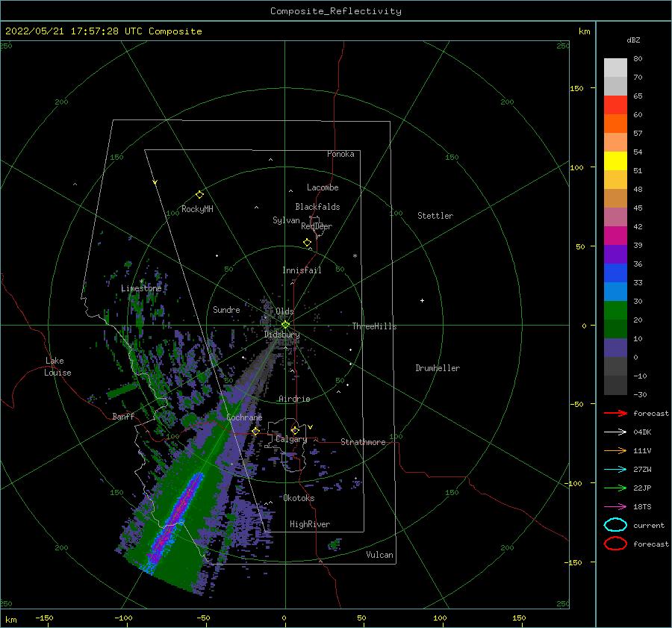Click the orange 111V arrow icon
The image size is (672, 628).
click(x=615, y=450)
